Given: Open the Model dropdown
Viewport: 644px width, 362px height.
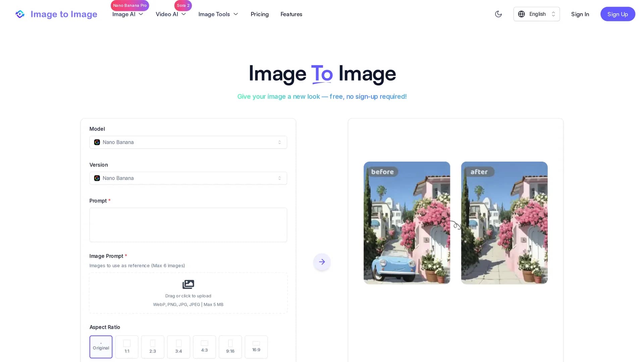Looking at the screenshot, I should pyautogui.click(x=188, y=142).
